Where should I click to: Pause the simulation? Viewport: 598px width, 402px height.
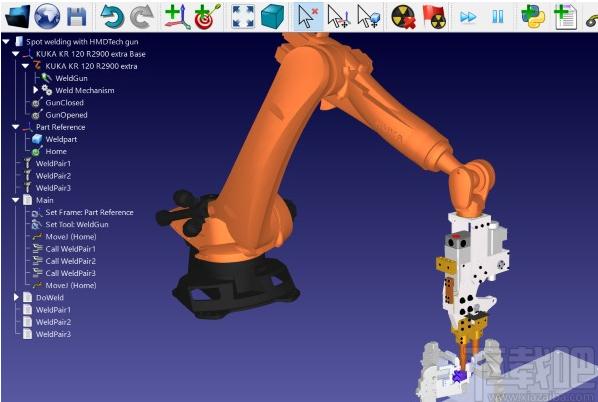[x=498, y=17]
